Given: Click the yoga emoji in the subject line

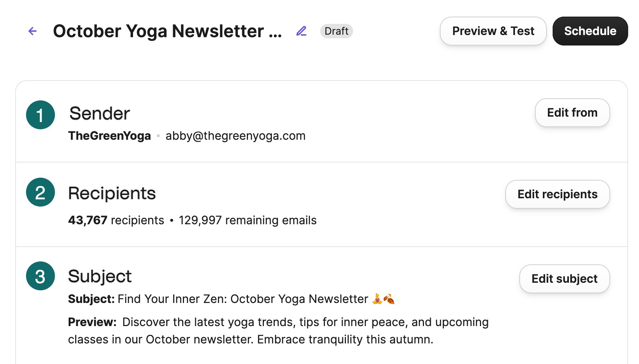Looking at the screenshot, I should (x=377, y=299).
